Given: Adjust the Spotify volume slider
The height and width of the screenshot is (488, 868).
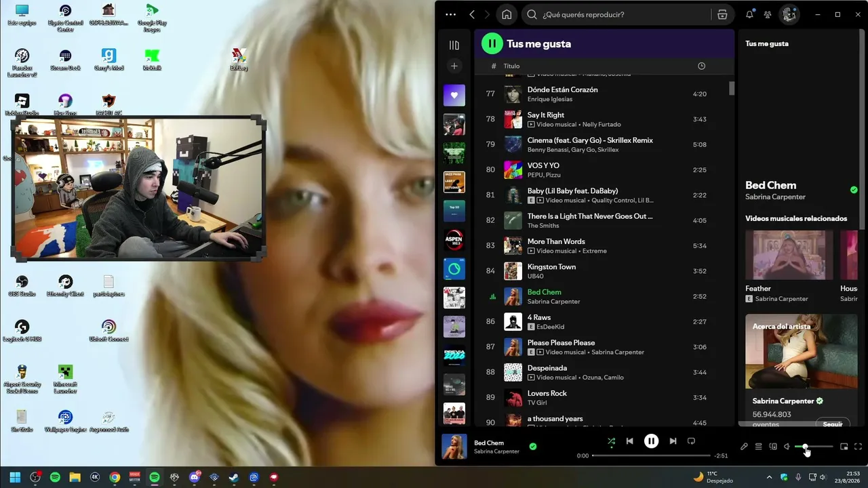Looking at the screenshot, I should coord(814,447).
